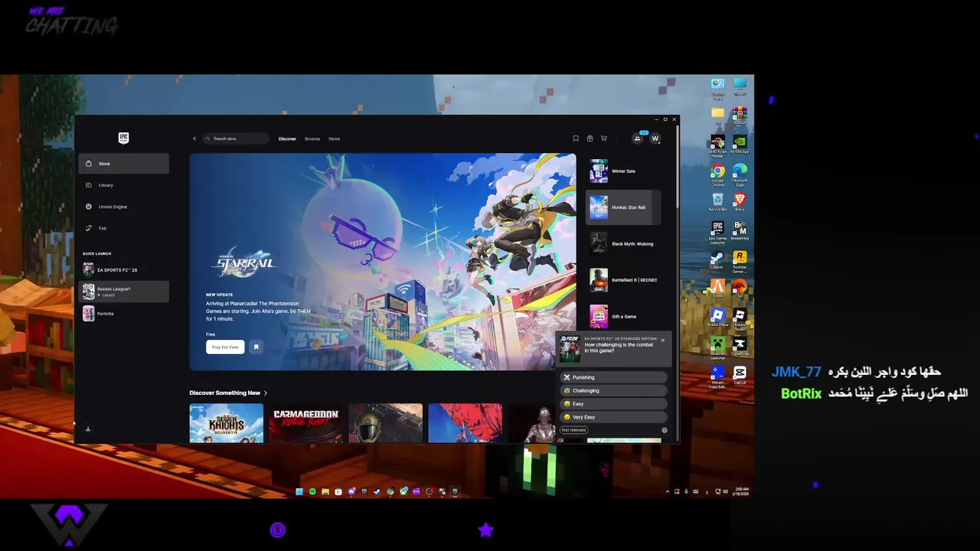
Task: Close the combat difficulty survey popup
Action: pos(663,340)
